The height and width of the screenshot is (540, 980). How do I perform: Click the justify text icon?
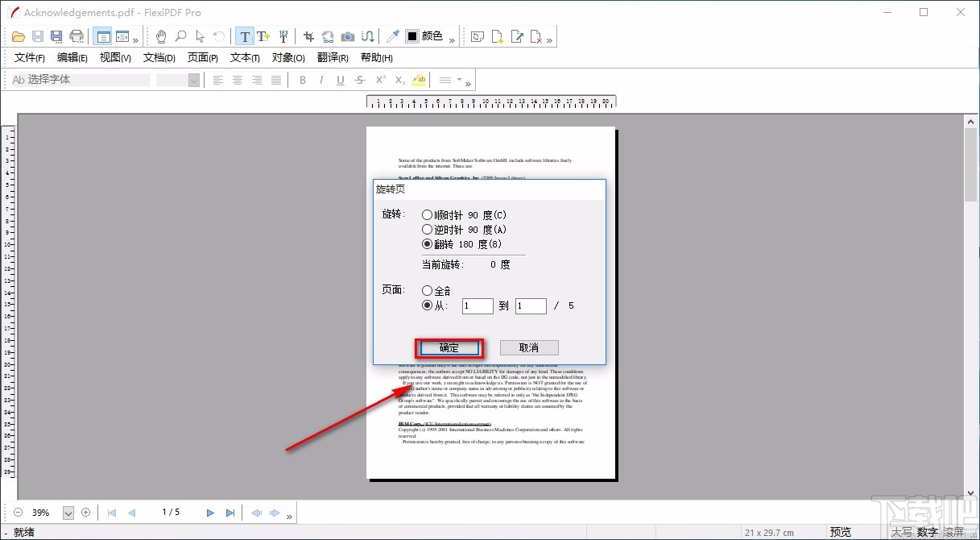pos(276,80)
